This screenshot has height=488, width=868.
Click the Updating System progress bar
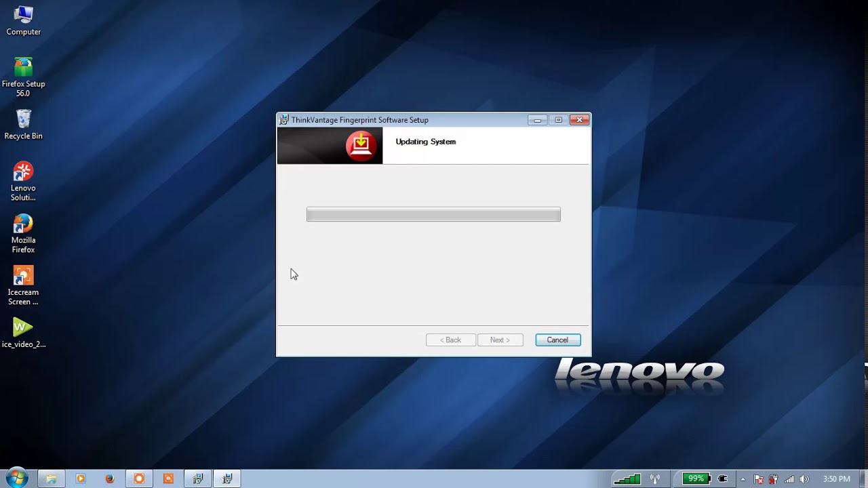coord(433,215)
